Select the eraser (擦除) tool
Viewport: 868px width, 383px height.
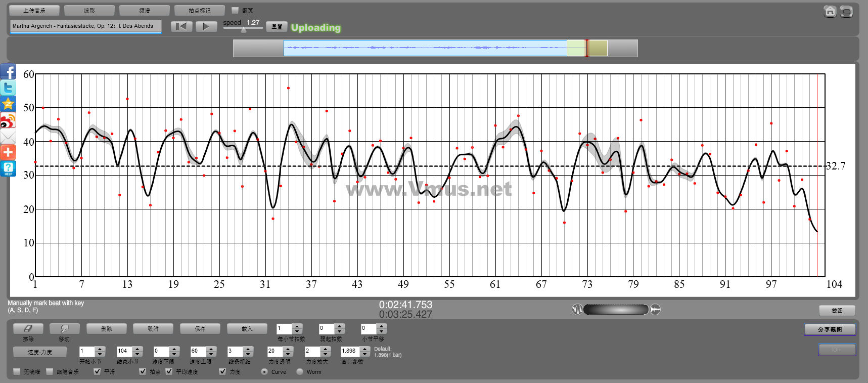click(x=28, y=329)
